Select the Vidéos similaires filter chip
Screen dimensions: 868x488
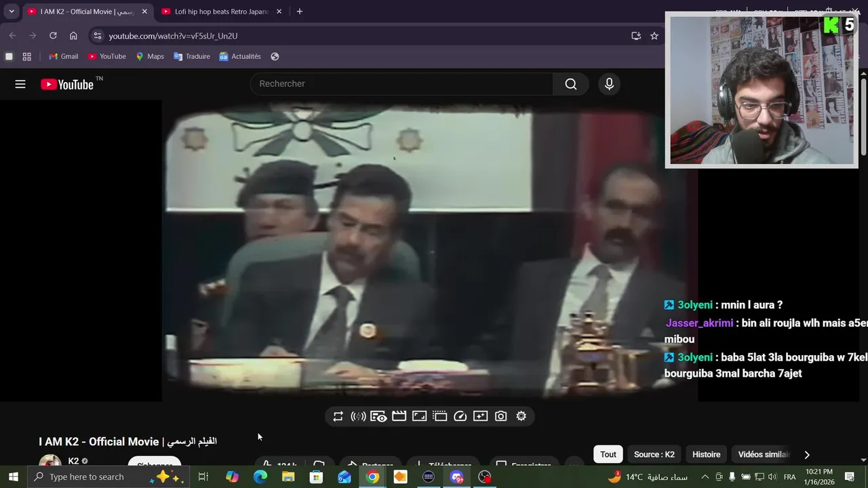pyautogui.click(x=764, y=455)
